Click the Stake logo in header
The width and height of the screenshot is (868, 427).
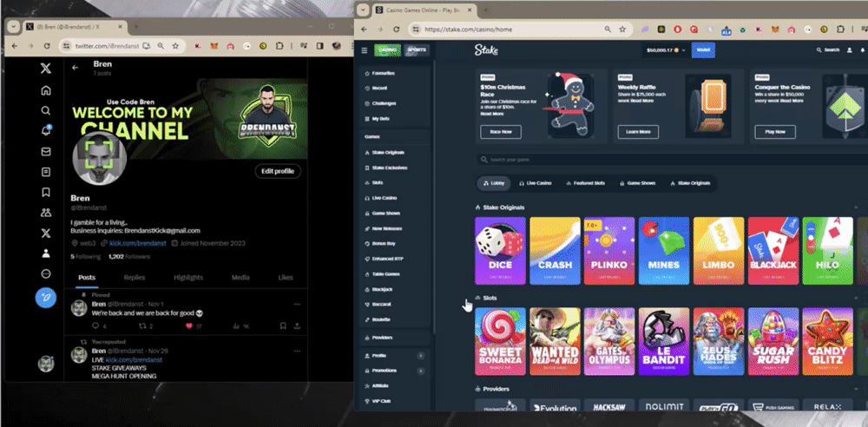point(486,50)
